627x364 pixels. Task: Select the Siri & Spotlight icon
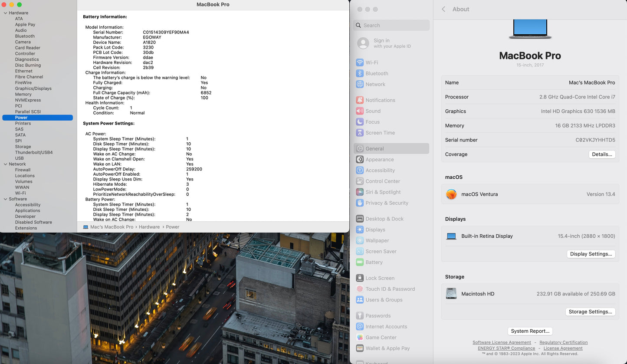coord(360,192)
